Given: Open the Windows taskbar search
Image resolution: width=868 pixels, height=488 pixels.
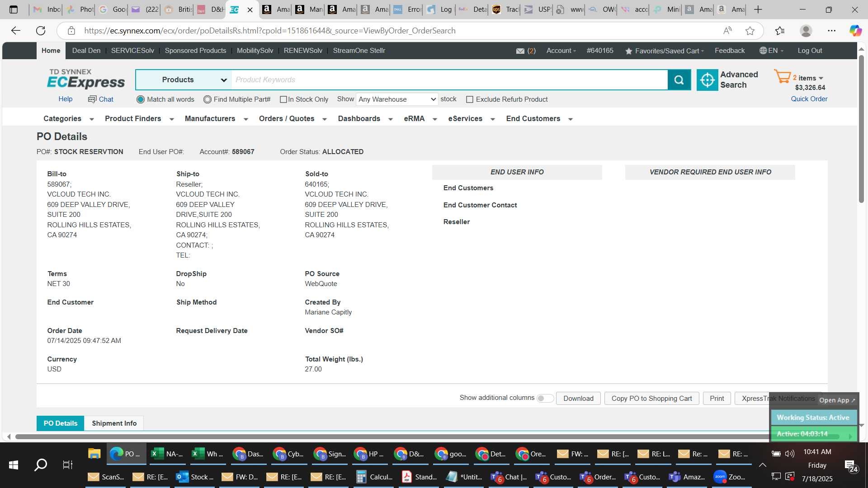Looking at the screenshot, I should coord(41,465).
